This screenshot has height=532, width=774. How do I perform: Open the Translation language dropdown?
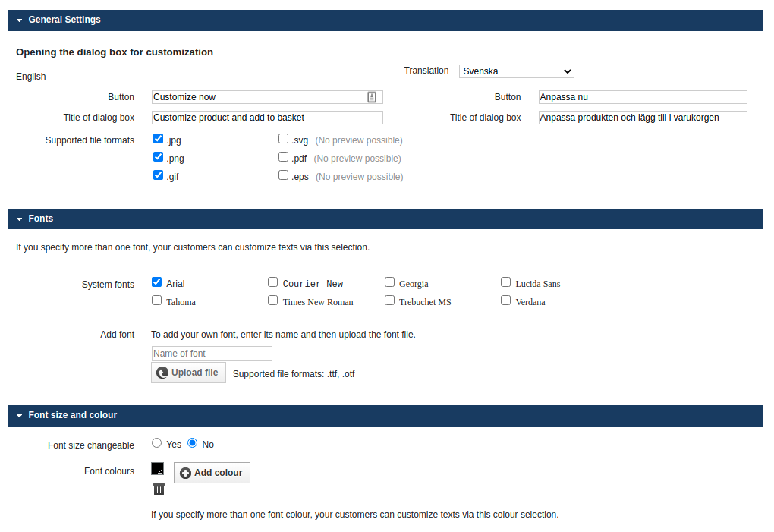coord(516,71)
